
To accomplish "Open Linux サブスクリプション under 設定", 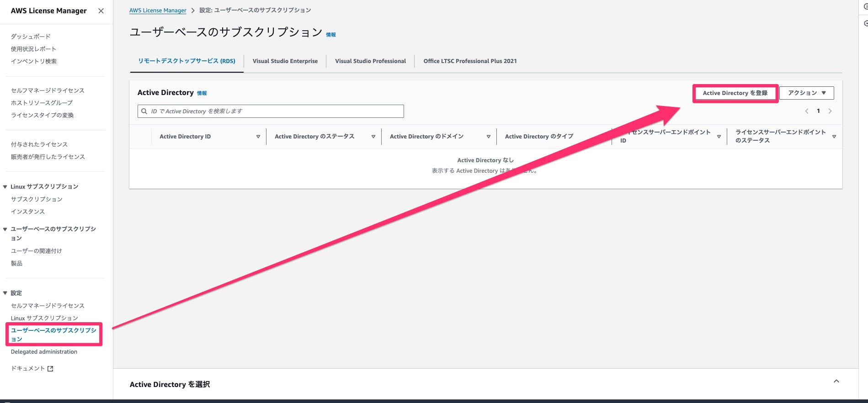I will point(44,318).
